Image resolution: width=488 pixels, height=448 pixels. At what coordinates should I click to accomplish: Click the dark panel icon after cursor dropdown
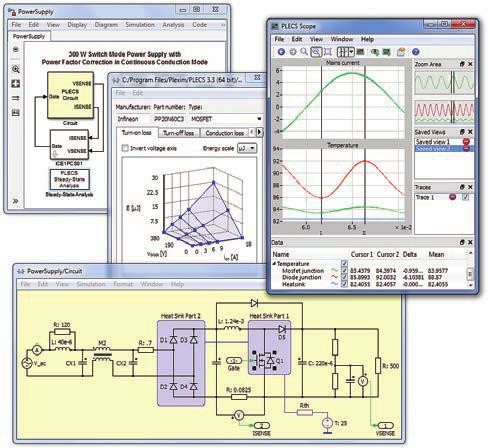coord(360,52)
